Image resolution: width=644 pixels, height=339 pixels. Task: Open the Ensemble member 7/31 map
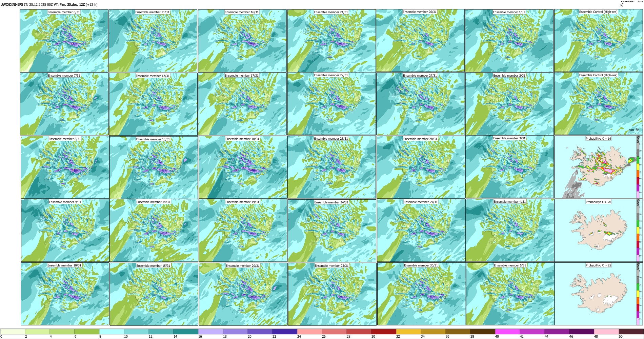coord(64,104)
